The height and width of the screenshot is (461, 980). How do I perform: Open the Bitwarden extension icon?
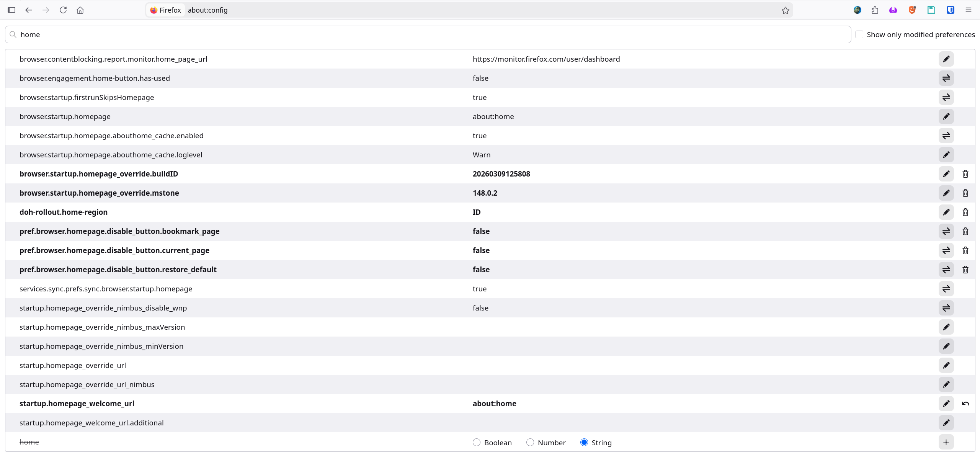(950, 10)
